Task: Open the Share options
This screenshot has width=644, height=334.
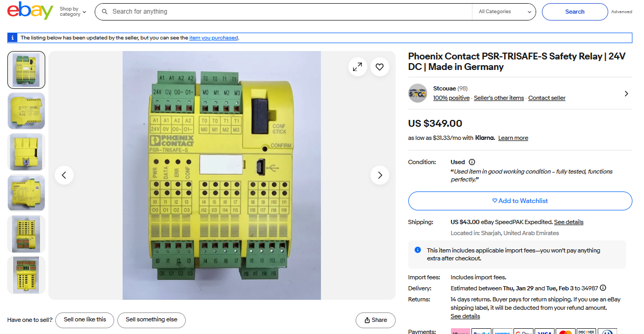Action: coord(375,320)
